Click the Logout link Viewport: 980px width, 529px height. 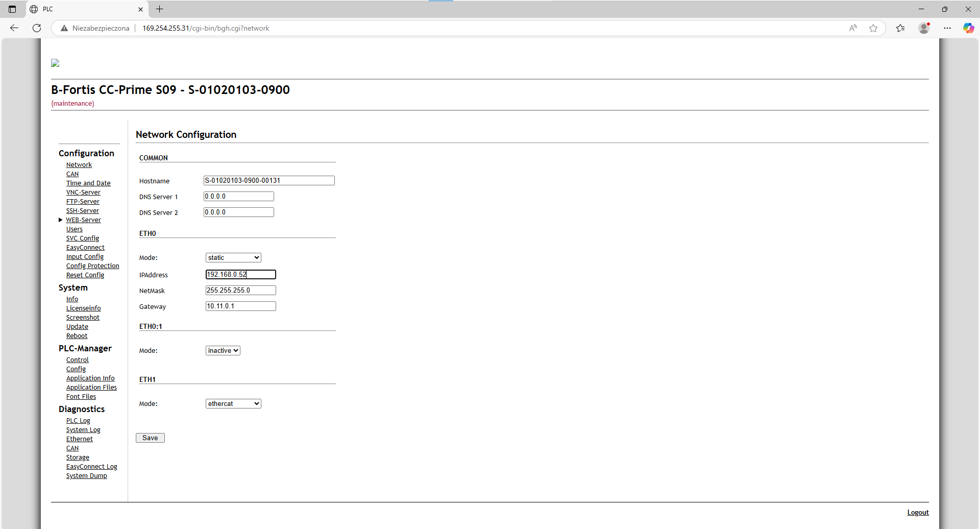click(x=918, y=513)
